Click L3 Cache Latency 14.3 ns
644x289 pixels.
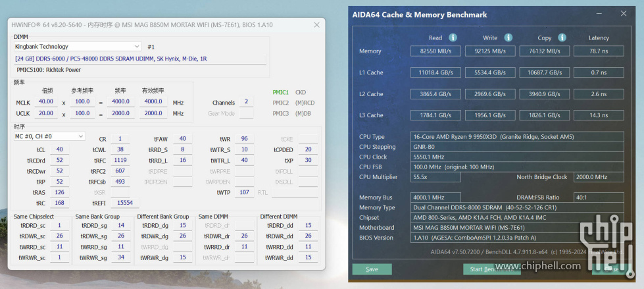[599, 115]
